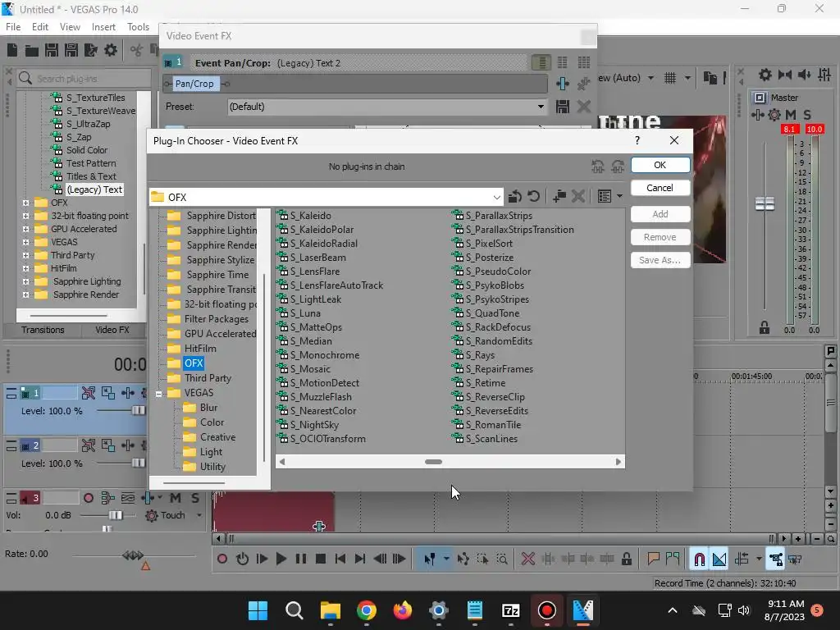
Task: Expand Sapphire Lighting in plug-ins panel
Action: [x=25, y=281]
